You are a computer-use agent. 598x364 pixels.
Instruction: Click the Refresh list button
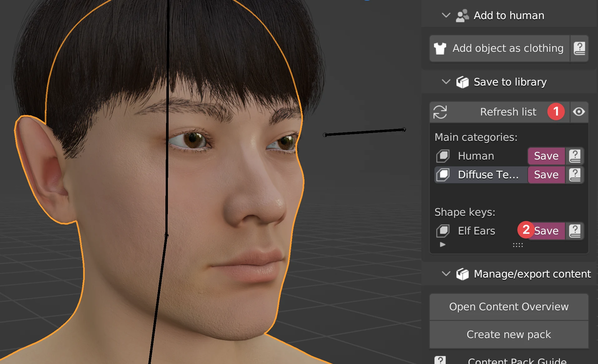500,112
